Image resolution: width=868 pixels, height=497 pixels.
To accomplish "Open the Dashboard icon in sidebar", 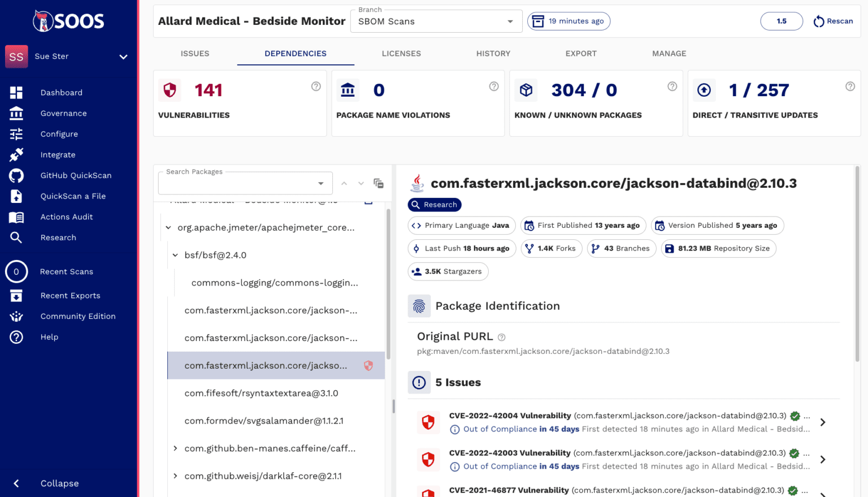I will pos(16,93).
